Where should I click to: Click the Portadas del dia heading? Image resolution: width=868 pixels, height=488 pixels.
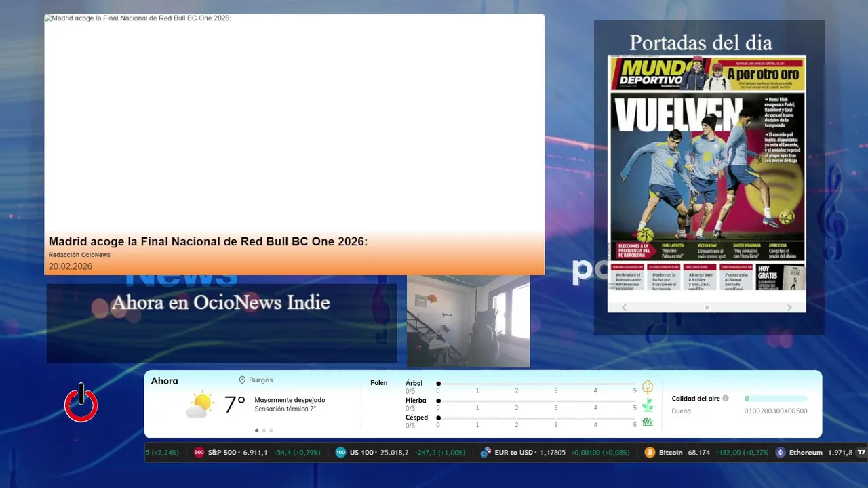click(701, 43)
